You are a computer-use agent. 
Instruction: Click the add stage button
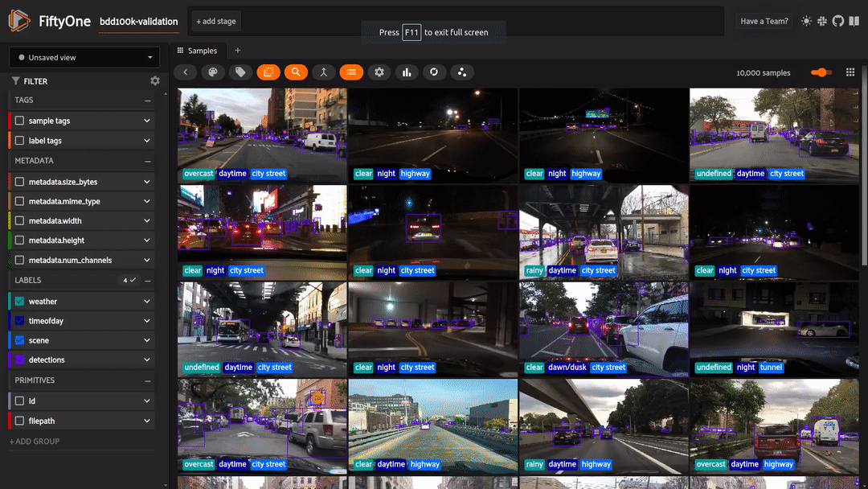point(215,22)
